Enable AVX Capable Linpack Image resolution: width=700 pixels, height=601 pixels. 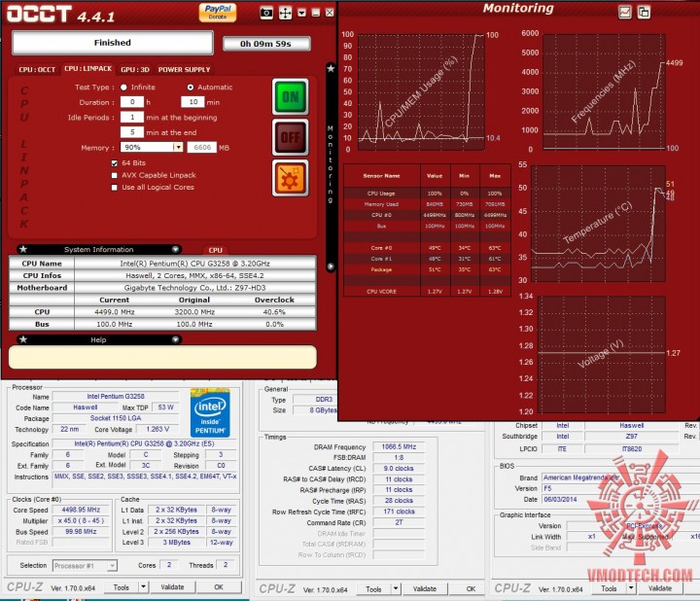pos(115,175)
